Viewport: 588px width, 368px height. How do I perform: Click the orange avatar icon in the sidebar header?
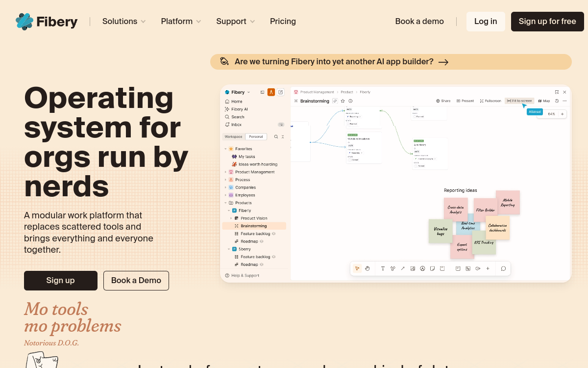click(271, 92)
